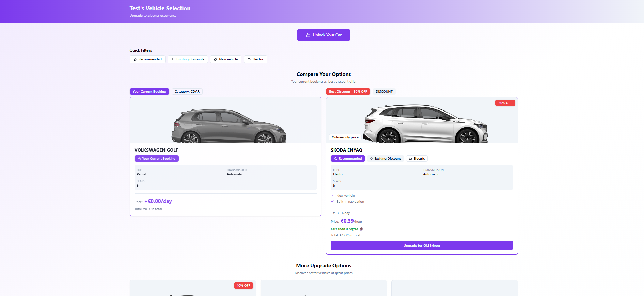Click the Total: €47.25 in total line
This screenshot has height=296, width=644.
[x=345, y=235]
